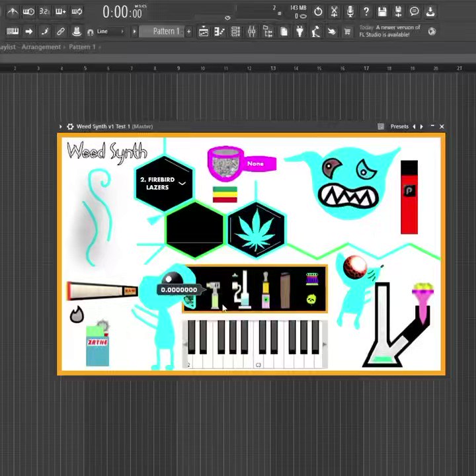476x476 pixels.
Task: Click the render to audio icon
Action: (x=398, y=11)
